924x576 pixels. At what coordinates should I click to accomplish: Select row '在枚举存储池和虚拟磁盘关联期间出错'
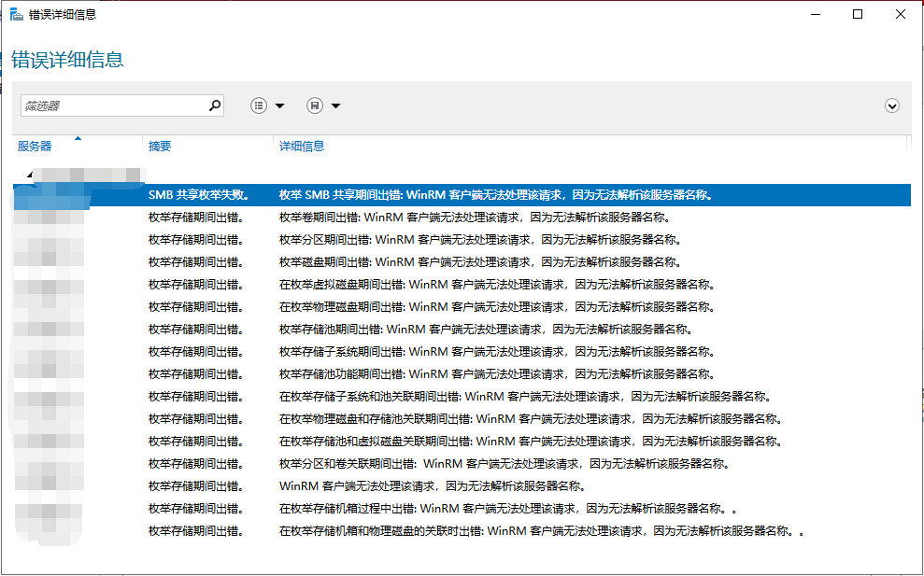click(x=531, y=442)
